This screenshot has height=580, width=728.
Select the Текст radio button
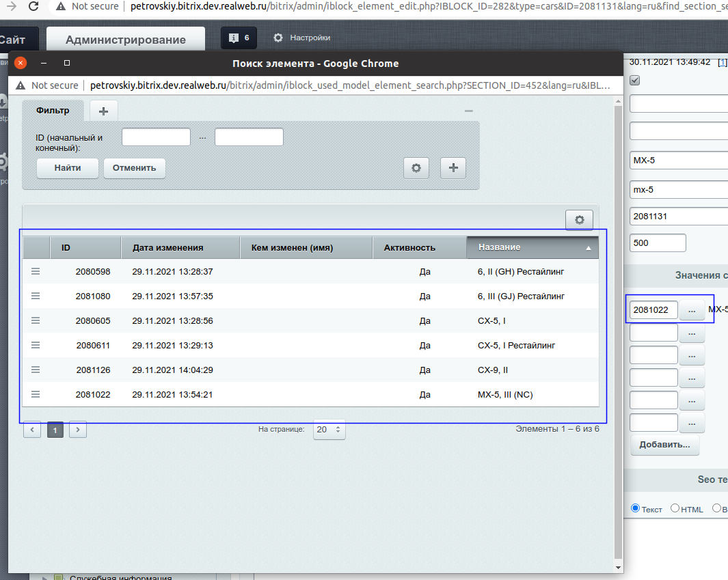(x=636, y=508)
